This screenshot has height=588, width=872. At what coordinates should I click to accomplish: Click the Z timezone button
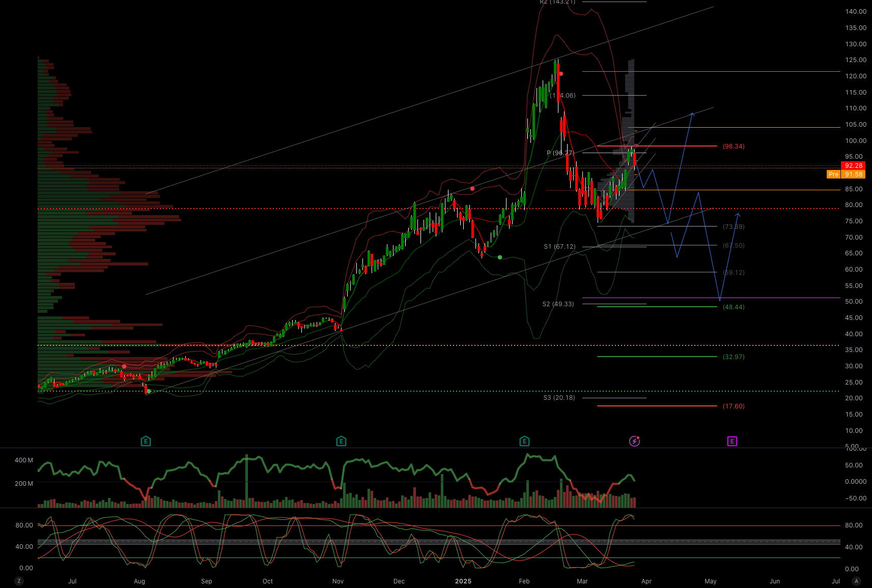pyautogui.click(x=19, y=581)
